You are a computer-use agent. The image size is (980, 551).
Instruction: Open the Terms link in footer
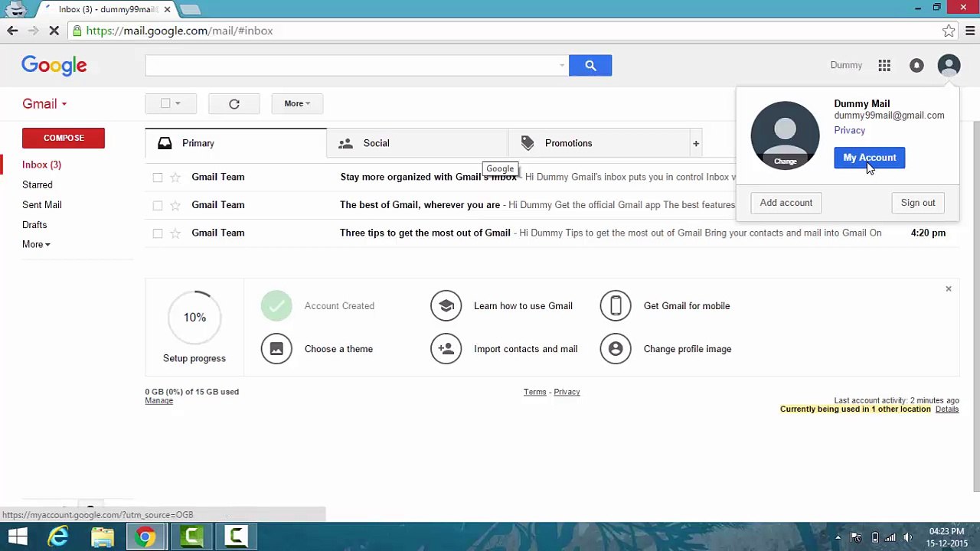coord(534,392)
